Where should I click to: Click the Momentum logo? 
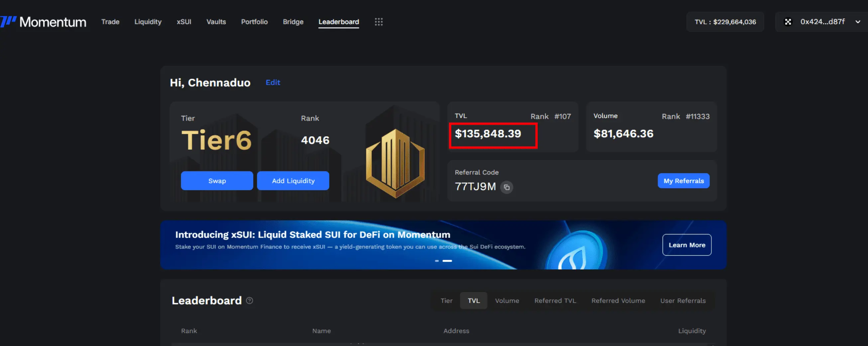(x=43, y=22)
